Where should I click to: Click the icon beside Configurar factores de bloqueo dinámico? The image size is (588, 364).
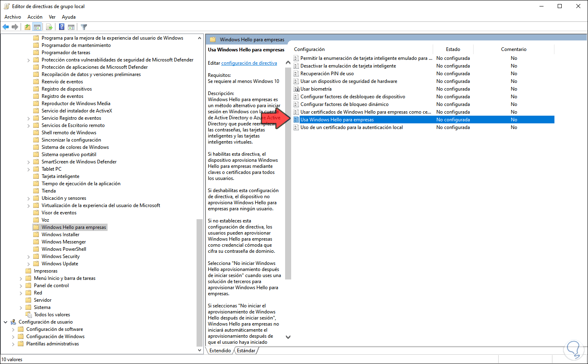(x=296, y=104)
